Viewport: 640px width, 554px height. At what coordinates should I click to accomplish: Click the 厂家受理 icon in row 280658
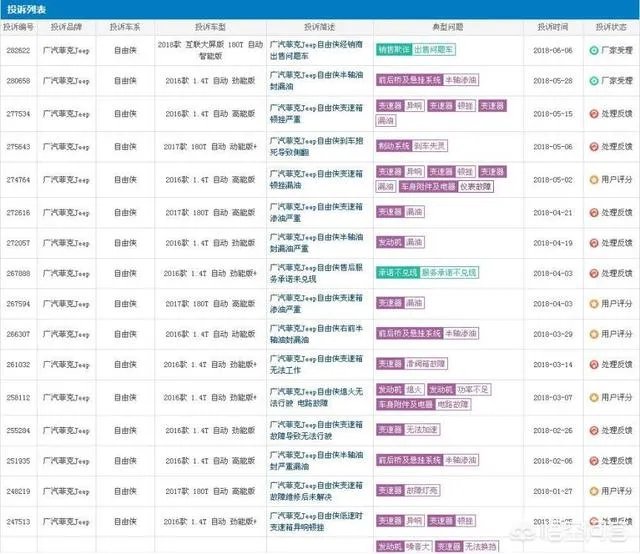(594, 81)
